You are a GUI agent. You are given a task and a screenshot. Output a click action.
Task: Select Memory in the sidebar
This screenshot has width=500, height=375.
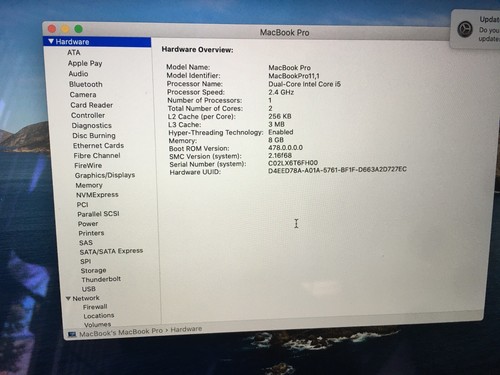click(x=89, y=185)
